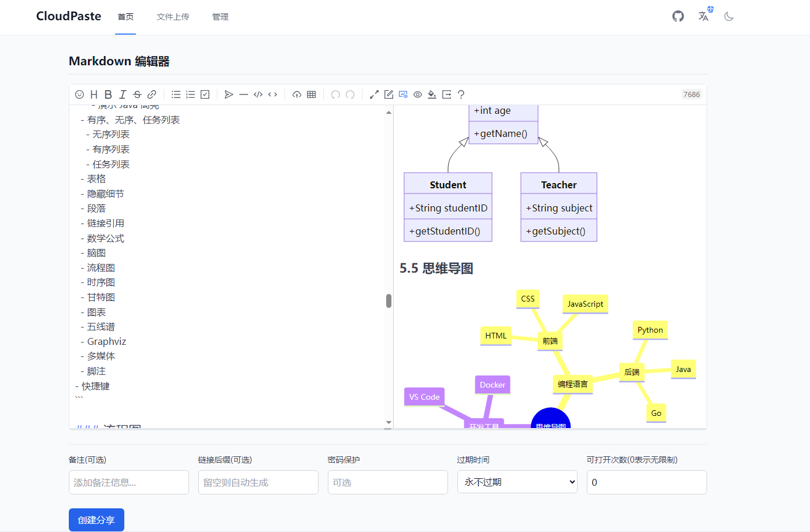810x532 pixels.
Task: Open the 永不过期 expiration dropdown
Action: click(517, 482)
